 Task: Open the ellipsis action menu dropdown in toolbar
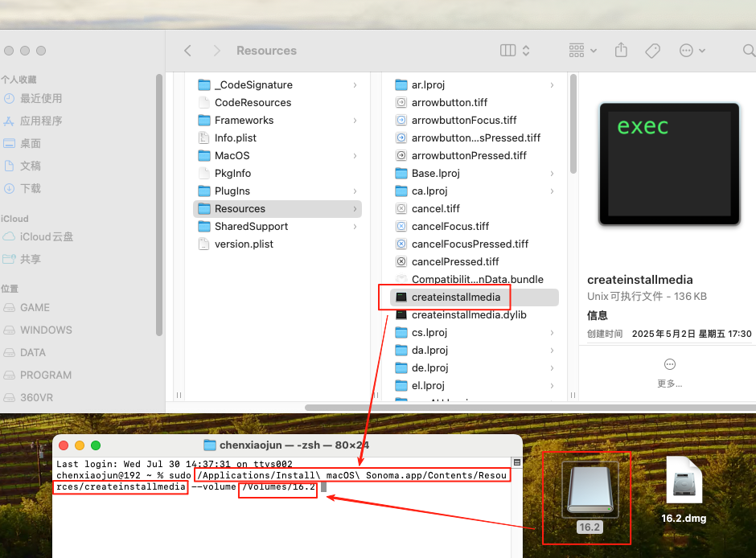point(692,50)
